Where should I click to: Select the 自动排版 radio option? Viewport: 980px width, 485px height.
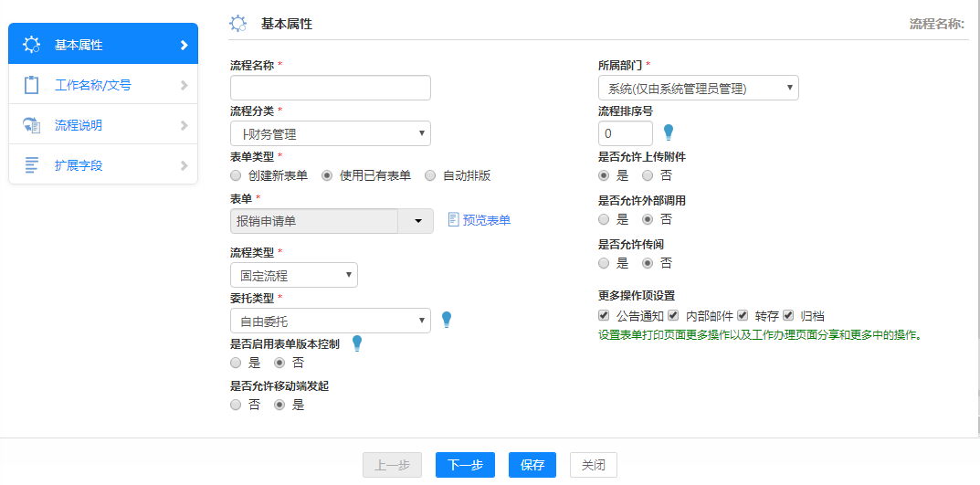430,175
